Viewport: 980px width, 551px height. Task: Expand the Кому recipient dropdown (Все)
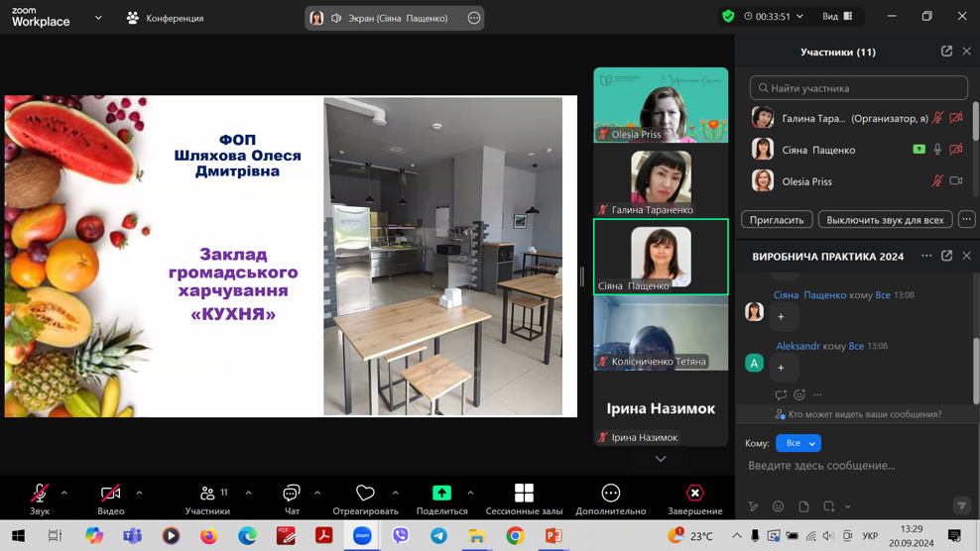pos(798,443)
